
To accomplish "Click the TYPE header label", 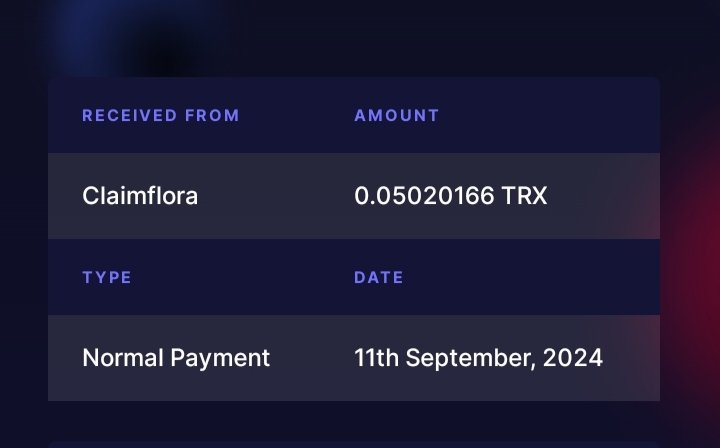I will (107, 277).
